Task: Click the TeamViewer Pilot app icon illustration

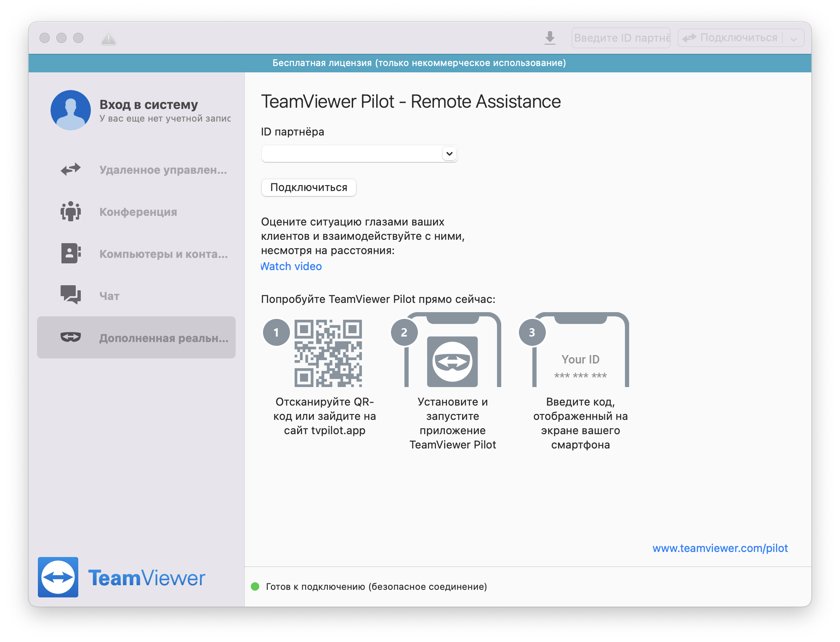Action: (452, 361)
